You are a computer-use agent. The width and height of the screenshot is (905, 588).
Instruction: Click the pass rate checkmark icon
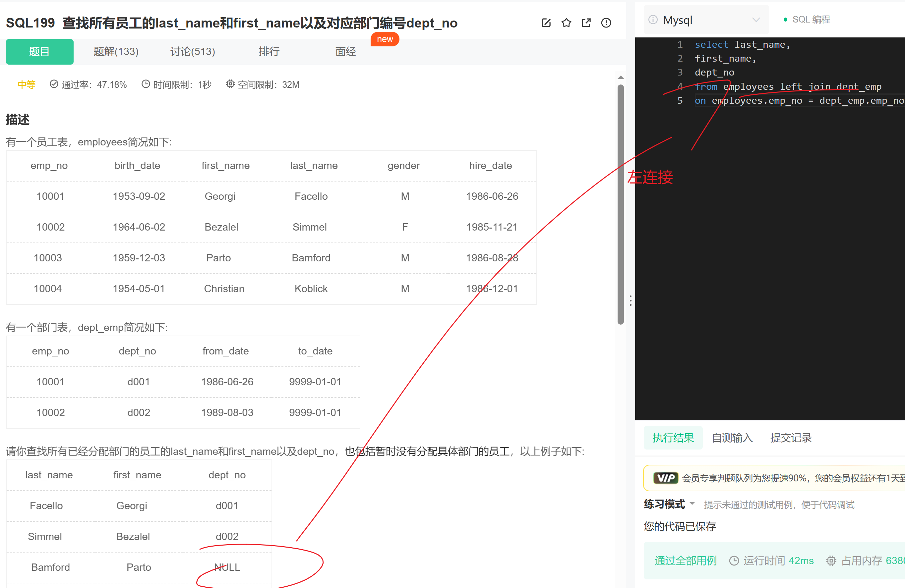click(x=54, y=84)
